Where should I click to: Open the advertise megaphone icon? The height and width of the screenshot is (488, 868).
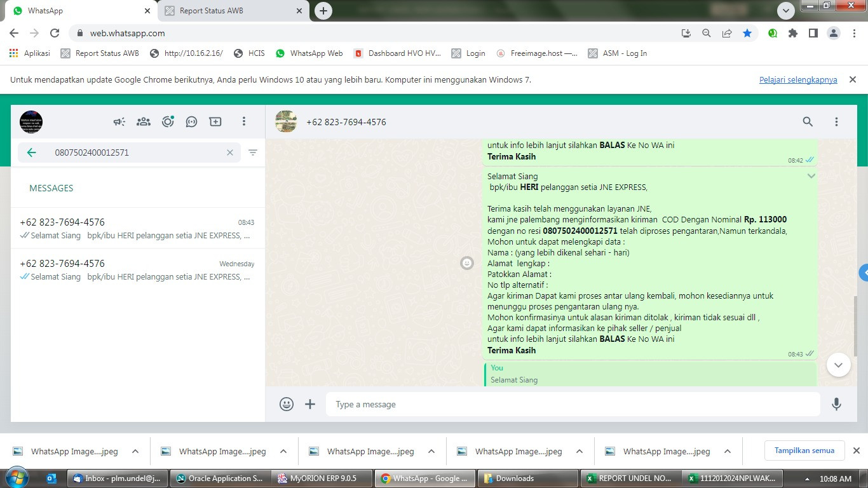coord(119,121)
